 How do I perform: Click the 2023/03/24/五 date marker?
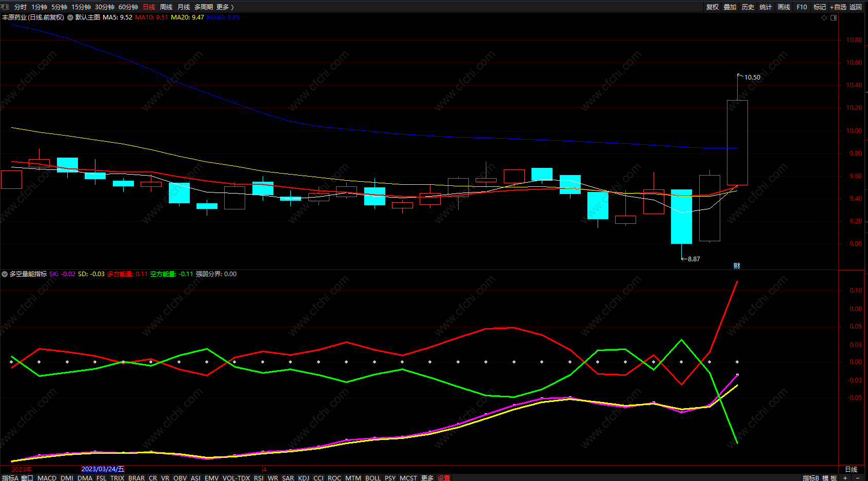(x=103, y=469)
